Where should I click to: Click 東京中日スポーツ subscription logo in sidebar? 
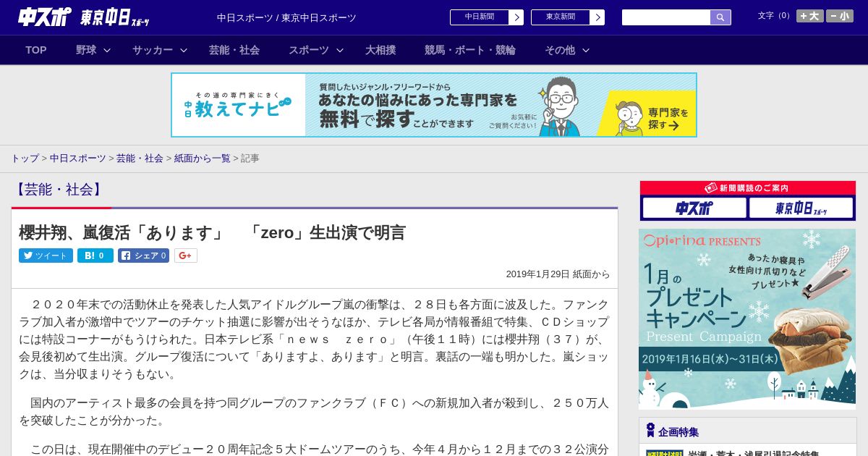pos(801,208)
